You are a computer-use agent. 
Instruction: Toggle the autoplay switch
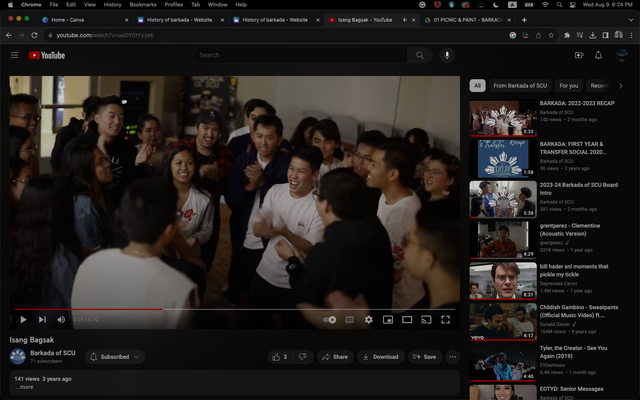pyautogui.click(x=329, y=319)
